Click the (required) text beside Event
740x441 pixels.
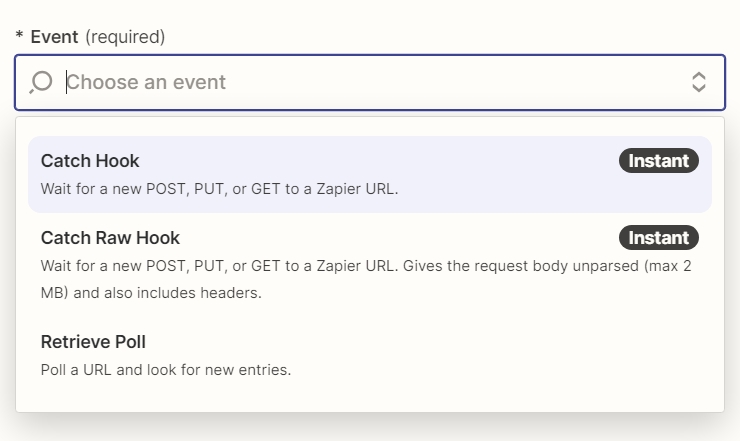pos(125,37)
